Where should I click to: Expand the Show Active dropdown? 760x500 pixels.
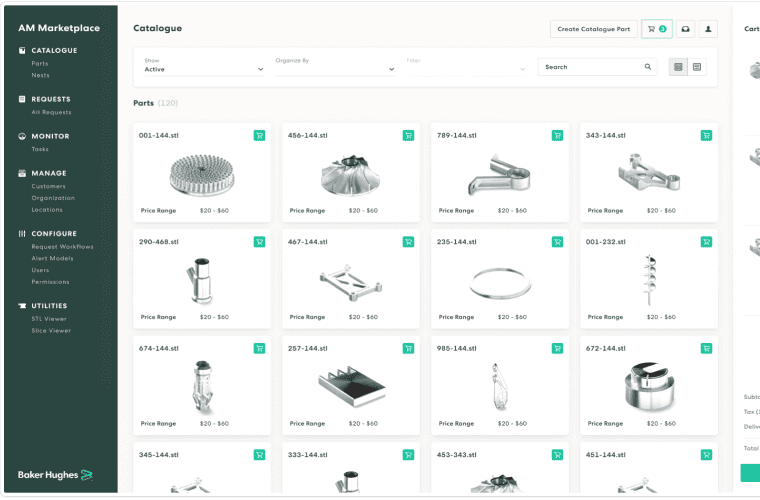tap(204, 69)
